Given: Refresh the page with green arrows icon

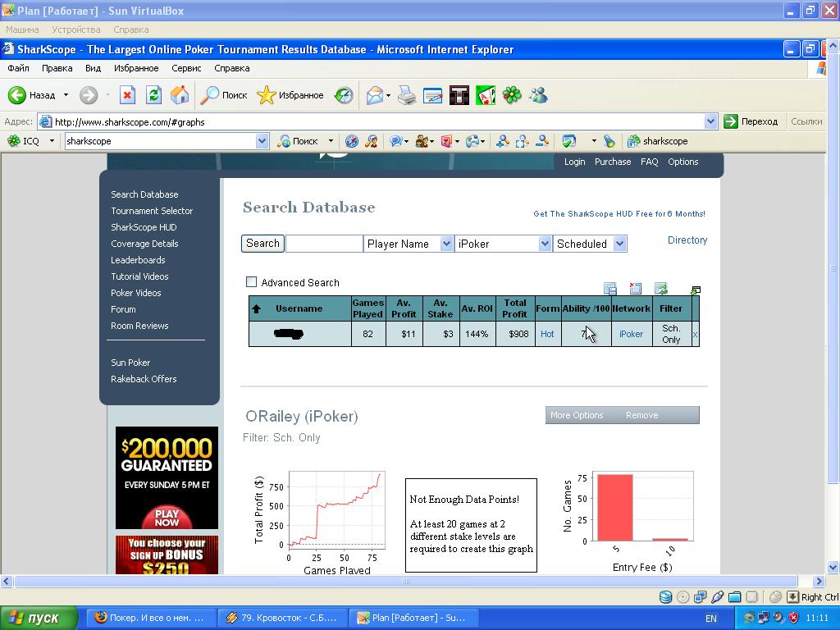Looking at the screenshot, I should (x=153, y=95).
